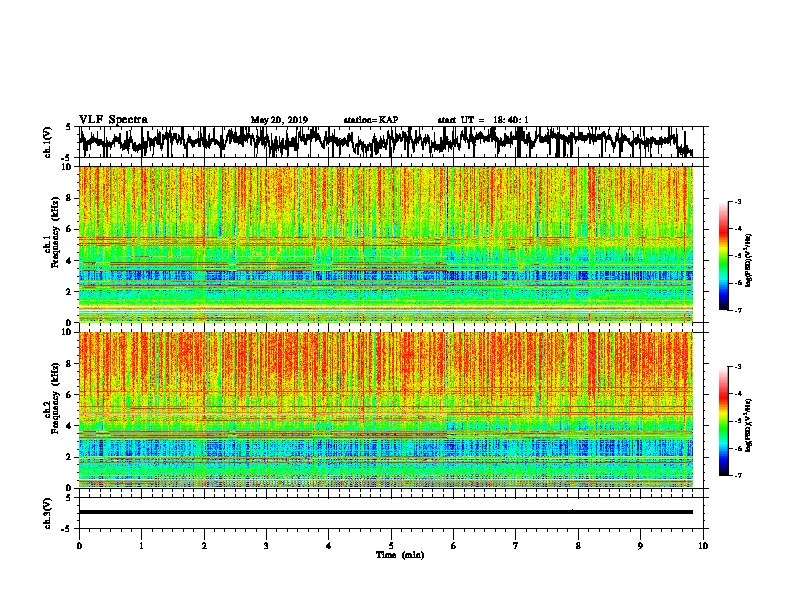Click inside the ch.2 spectrogram panel

386,410
